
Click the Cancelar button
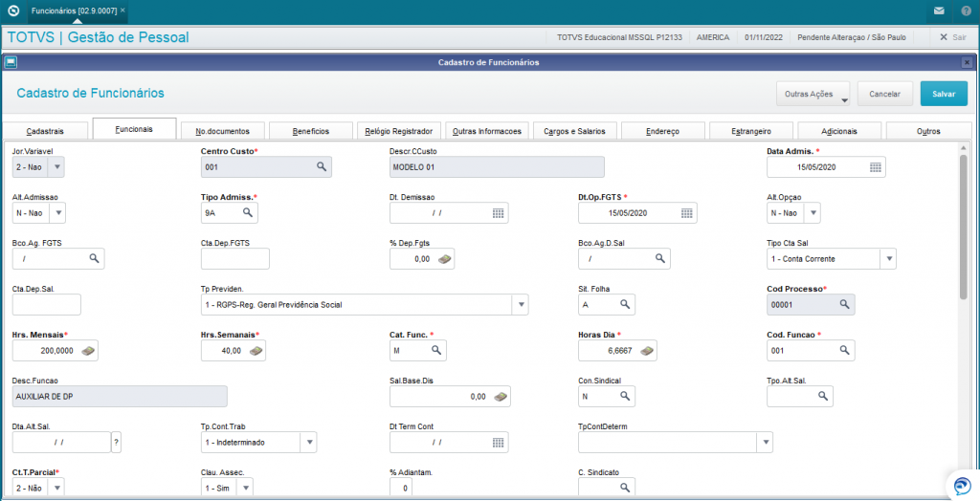(885, 95)
